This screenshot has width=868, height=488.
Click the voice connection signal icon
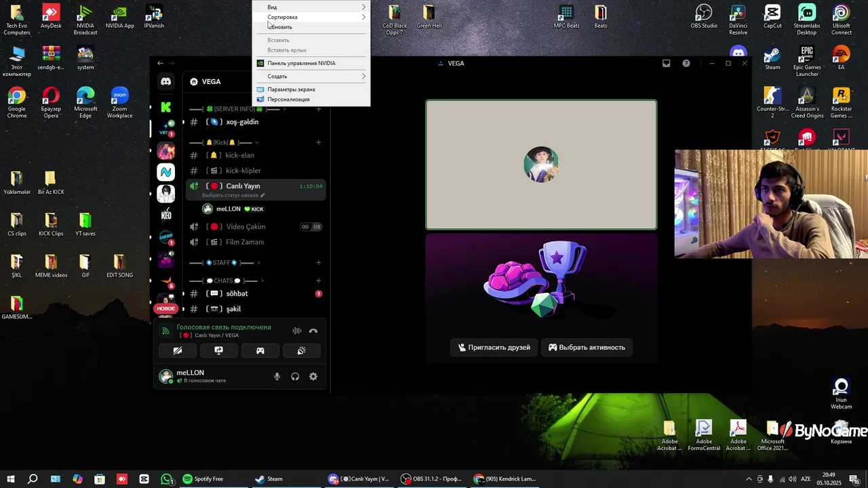click(x=165, y=331)
